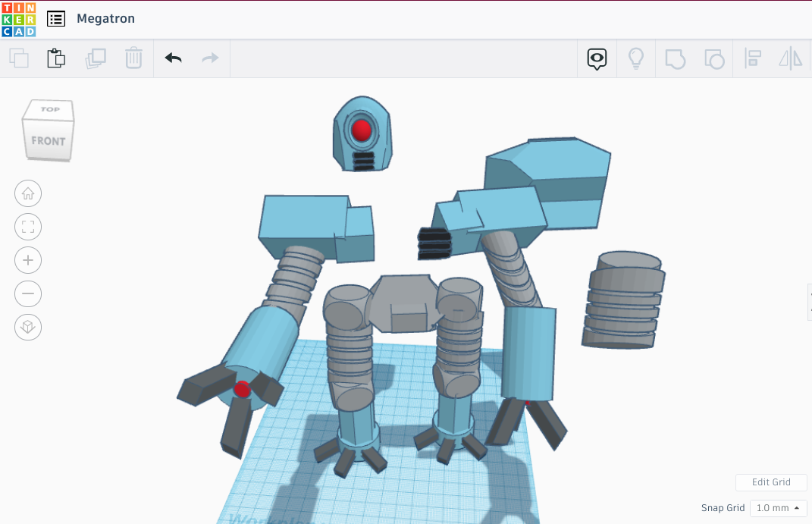Toggle perspective or orthographic view cube icon
812x524 pixels.
tap(28, 327)
